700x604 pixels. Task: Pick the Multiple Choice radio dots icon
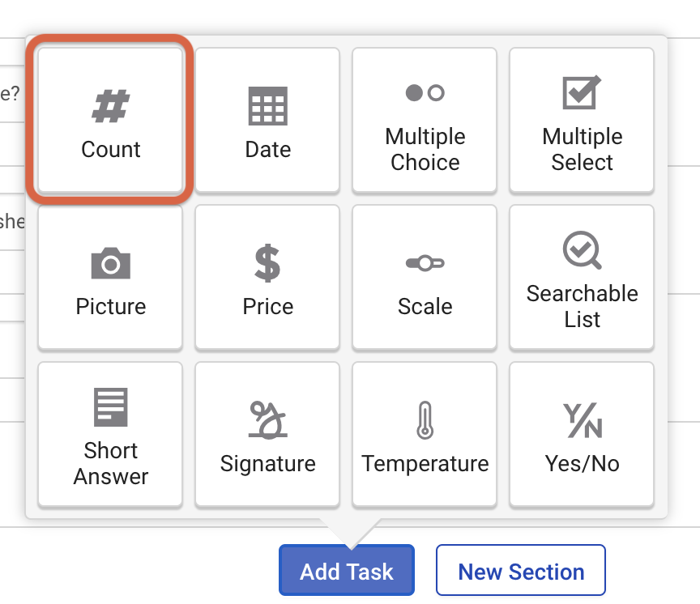[425, 93]
